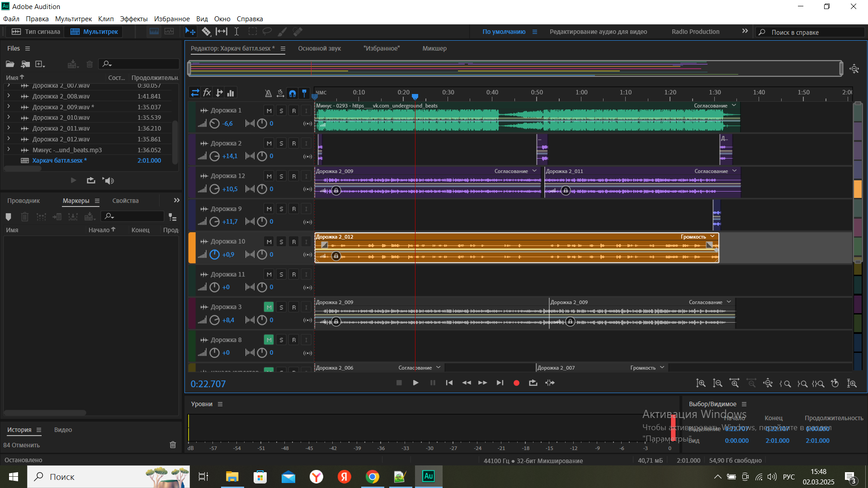This screenshot has width=868, height=488.
Task: Open Files panel menu
Action: pyautogui.click(x=28, y=48)
